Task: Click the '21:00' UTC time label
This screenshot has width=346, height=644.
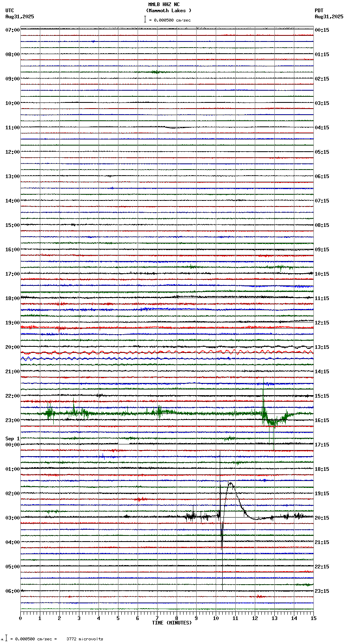Action: tap(13, 372)
